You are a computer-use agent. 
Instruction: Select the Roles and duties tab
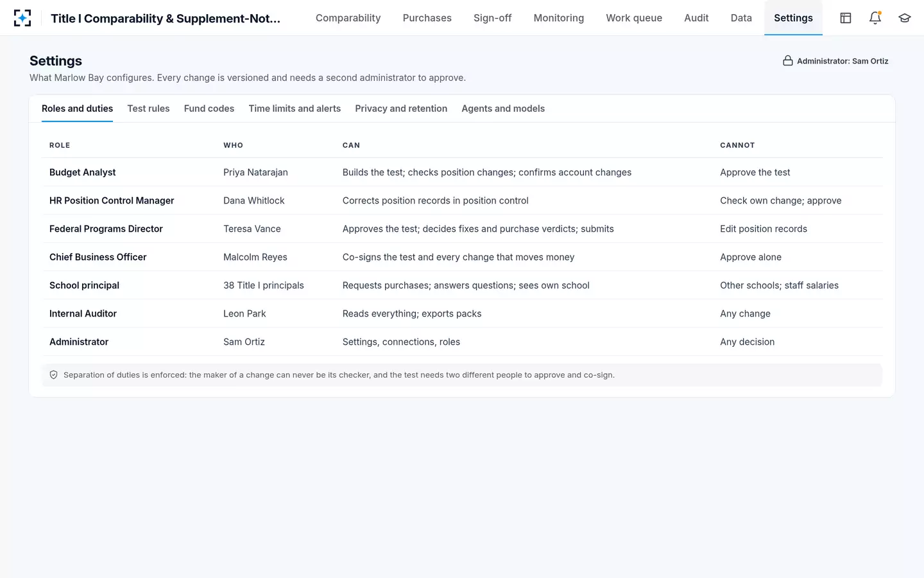[x=77, y=109]
